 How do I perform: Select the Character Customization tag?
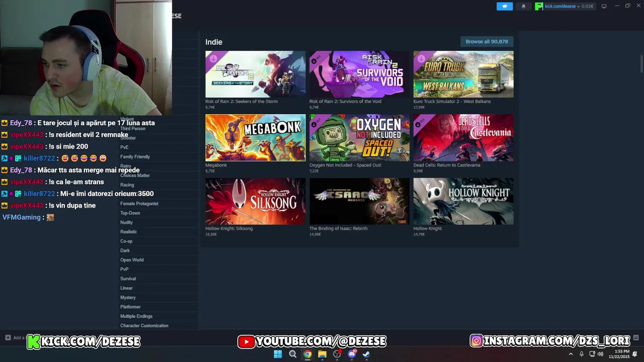pyautogui.click(x=144, y=326)
